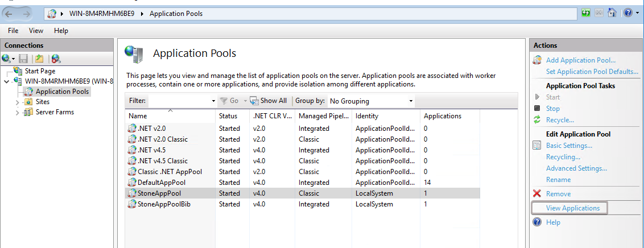Collapse the WIN-8M4RMHM6BE9 server node
Viewport: 644px width, 248px height.
tap(6, 81)
